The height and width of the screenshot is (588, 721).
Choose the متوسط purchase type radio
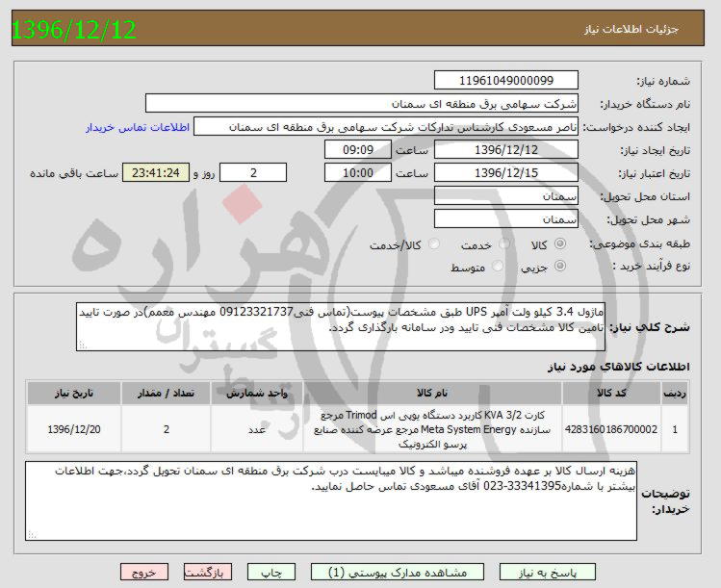coord(498,266)
